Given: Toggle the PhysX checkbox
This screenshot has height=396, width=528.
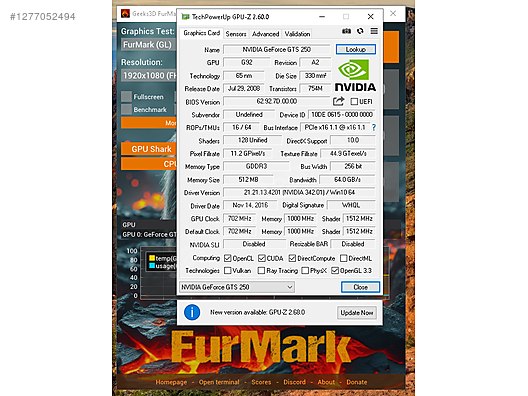Looking at the screenshot, I should (x=305, y=270).
